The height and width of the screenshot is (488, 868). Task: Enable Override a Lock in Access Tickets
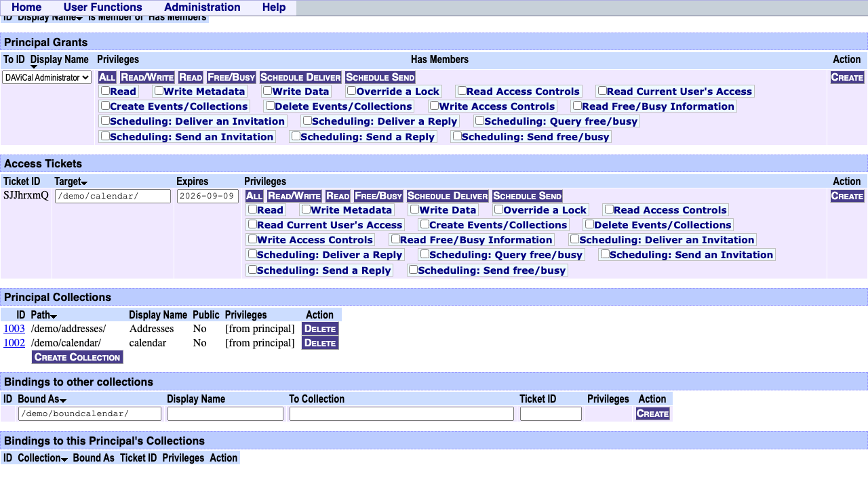tap(498, 209)
